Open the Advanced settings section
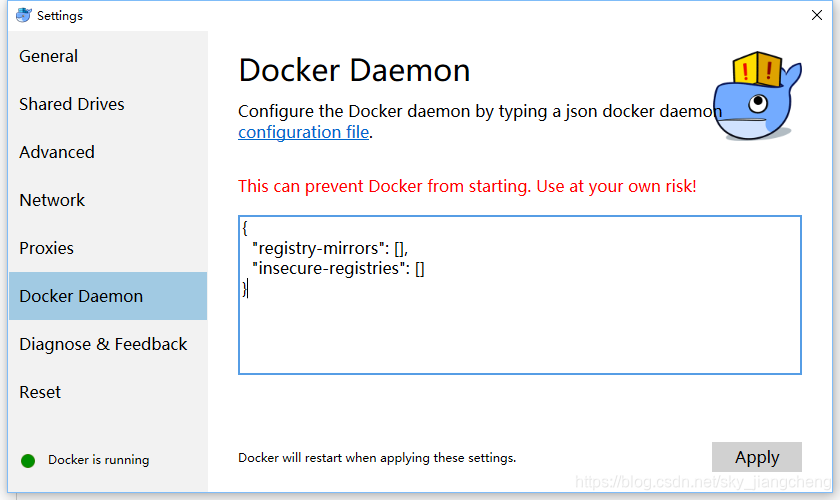This screenshot has width=840, height=500. pos(108,152)
